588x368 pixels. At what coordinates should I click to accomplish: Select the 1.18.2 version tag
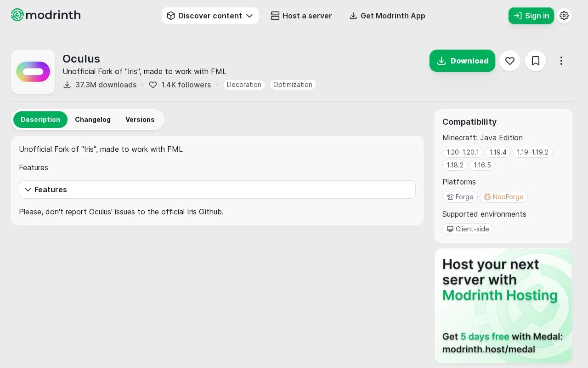pos(455,165)
